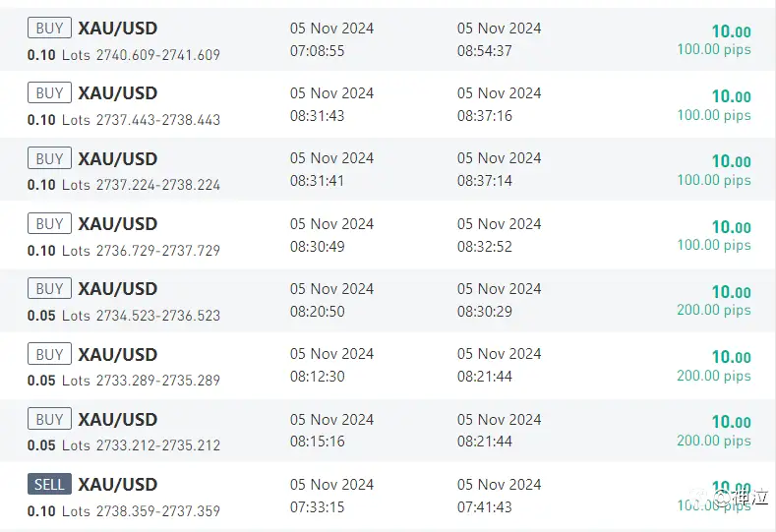Click the BUY badge for the 2737.224 trade

(49, 158)
